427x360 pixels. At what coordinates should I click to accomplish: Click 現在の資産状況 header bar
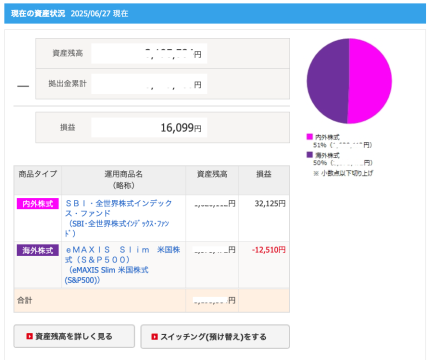coord(215,14)
